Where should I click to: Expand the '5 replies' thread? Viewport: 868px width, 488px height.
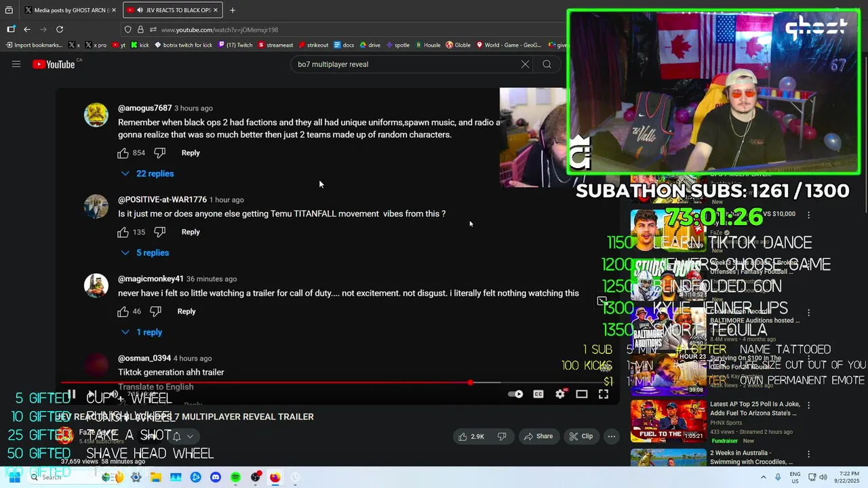tap(145, 253)
